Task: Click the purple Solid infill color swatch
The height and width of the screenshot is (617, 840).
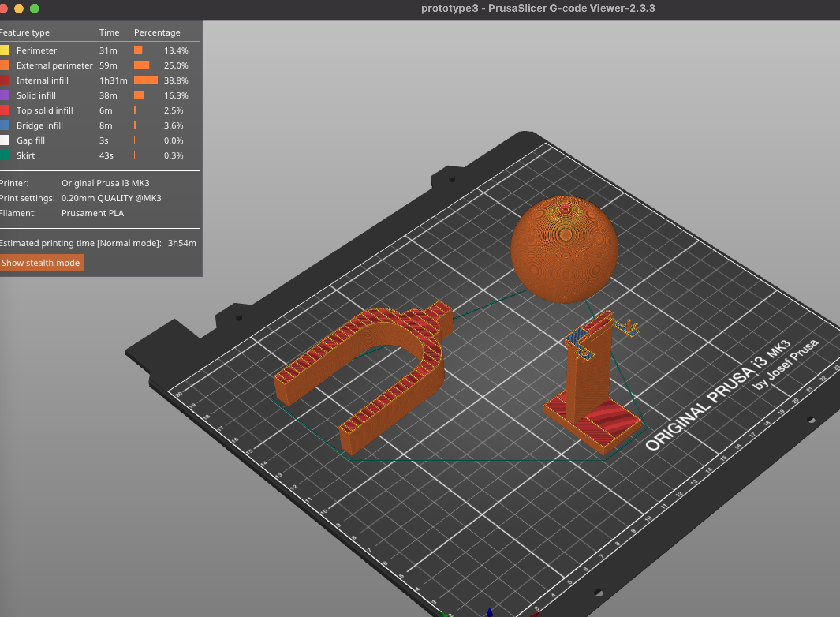Action: tap(5, 95)
